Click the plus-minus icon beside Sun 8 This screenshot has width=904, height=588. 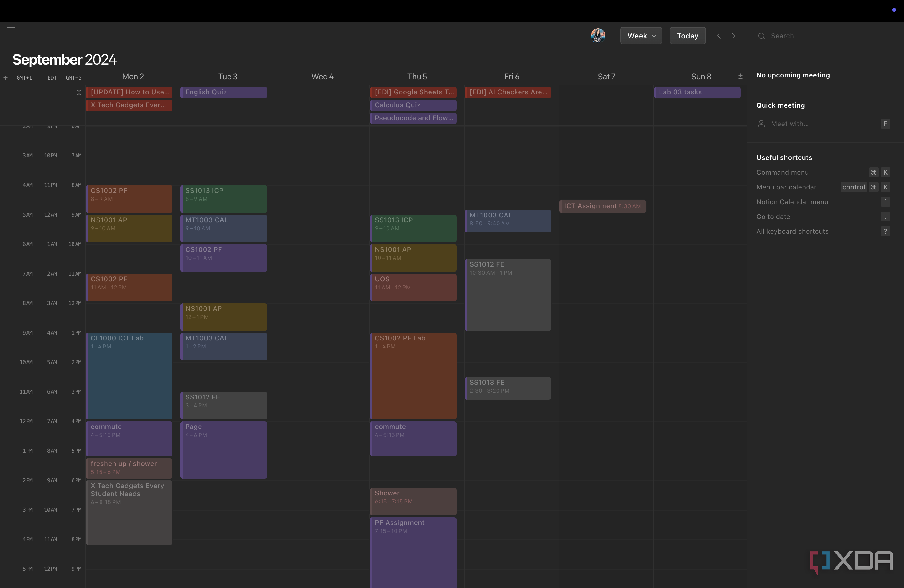(x=740, y=76)
